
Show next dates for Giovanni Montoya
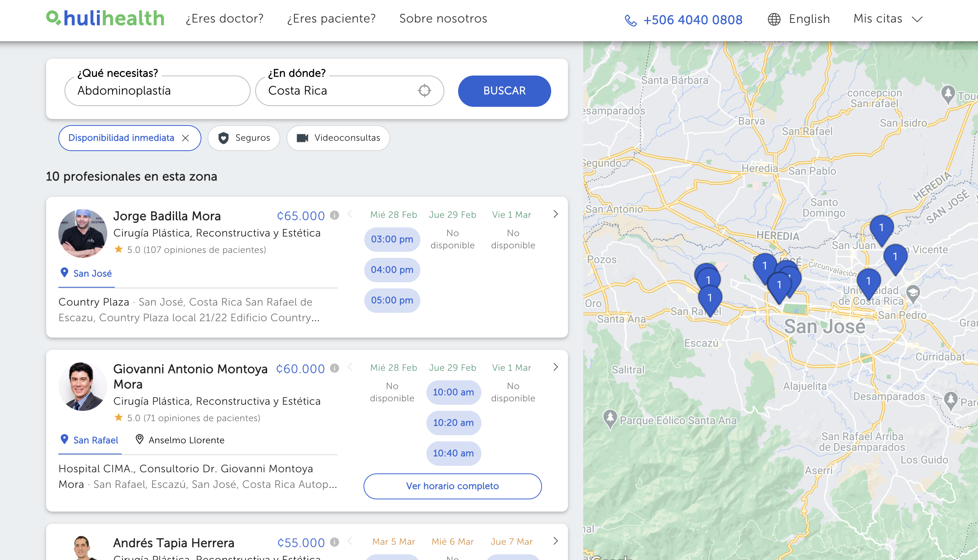click(555, 367)
